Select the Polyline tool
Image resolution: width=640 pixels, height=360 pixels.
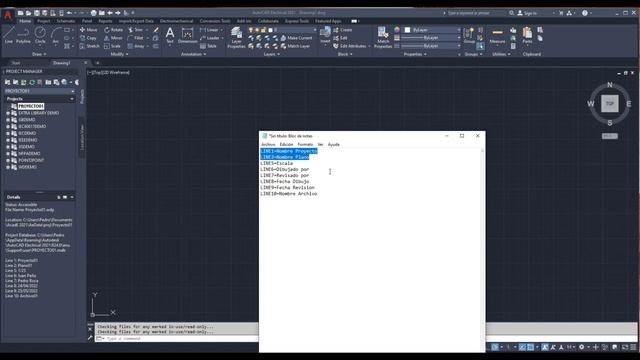[23, 35]
